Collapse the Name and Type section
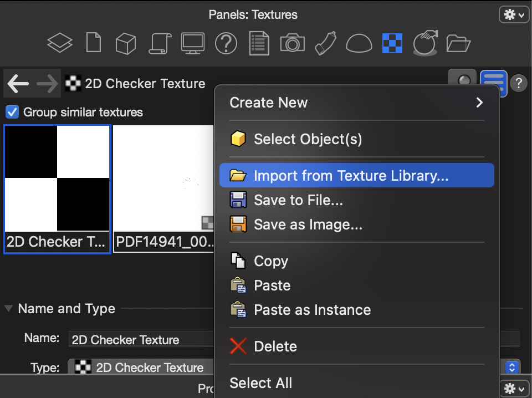This screenshot has height=398, width=532. point(8,309)
